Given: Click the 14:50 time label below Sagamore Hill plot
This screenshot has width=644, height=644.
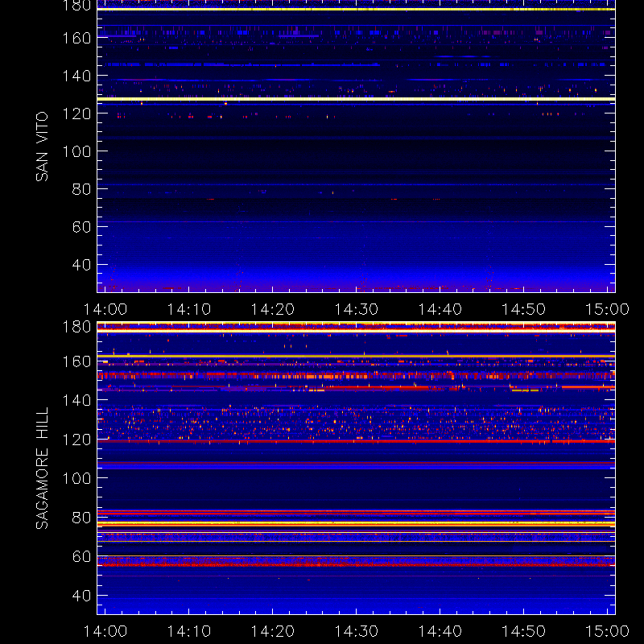Looking at the screenshot, I should click(x=524, y=631).
